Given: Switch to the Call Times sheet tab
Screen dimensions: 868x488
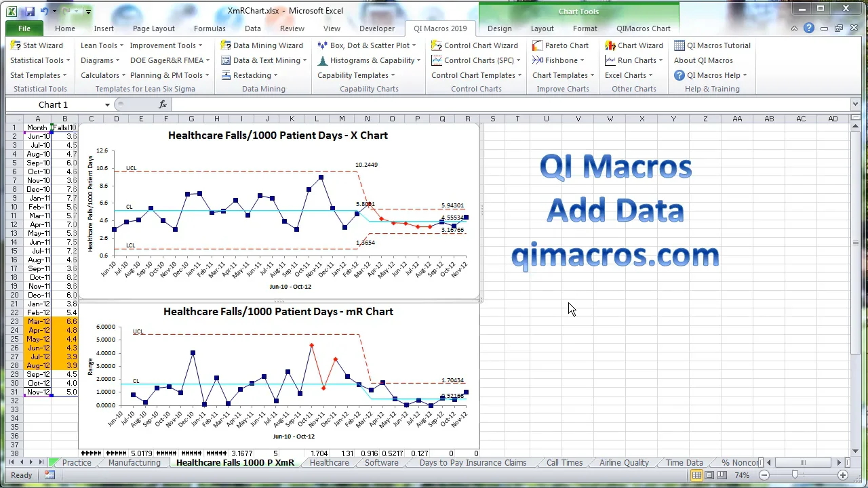Looking at the screenshot, I should click(564, 463).
